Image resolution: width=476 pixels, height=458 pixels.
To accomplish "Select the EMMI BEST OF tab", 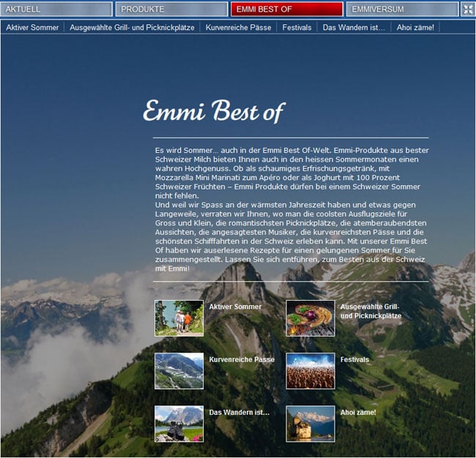I will point(287,9).
